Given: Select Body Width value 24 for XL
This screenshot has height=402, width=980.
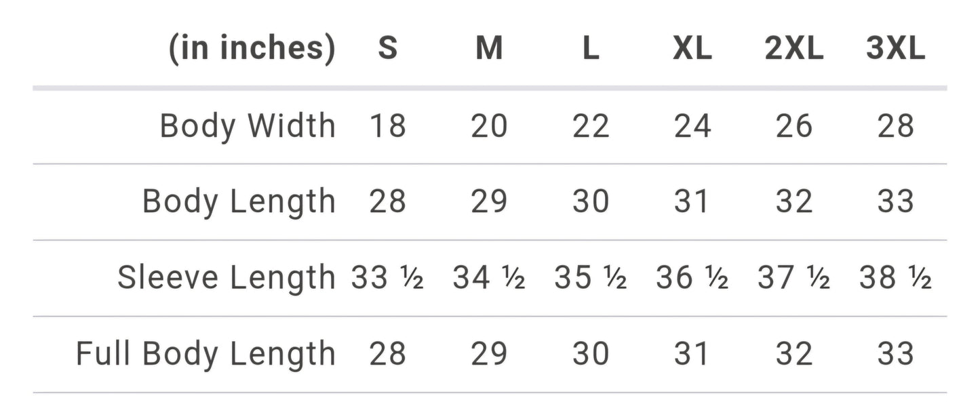Looking at the screenshot, I should pos(692,126).
